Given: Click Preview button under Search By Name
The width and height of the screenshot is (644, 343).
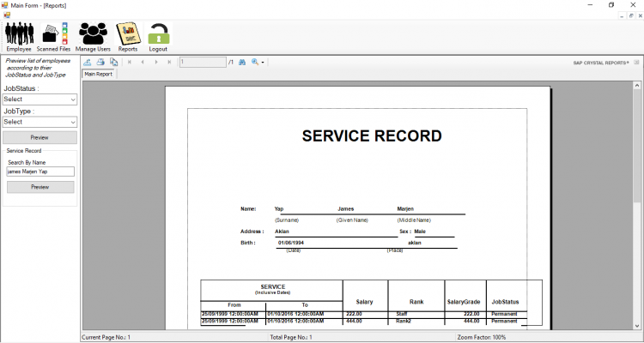Looking at the screenshot, I should 39,187.
